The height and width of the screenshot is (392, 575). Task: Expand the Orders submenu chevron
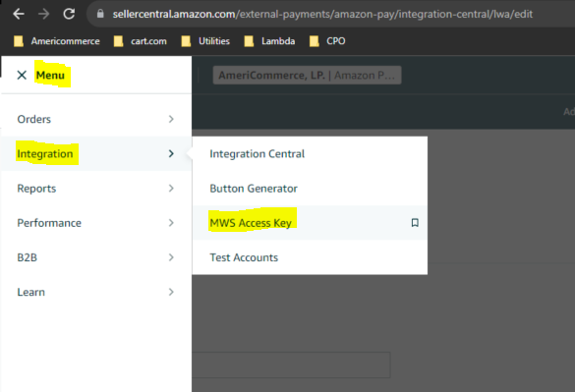pyautogui.click(x=171, y=119)
